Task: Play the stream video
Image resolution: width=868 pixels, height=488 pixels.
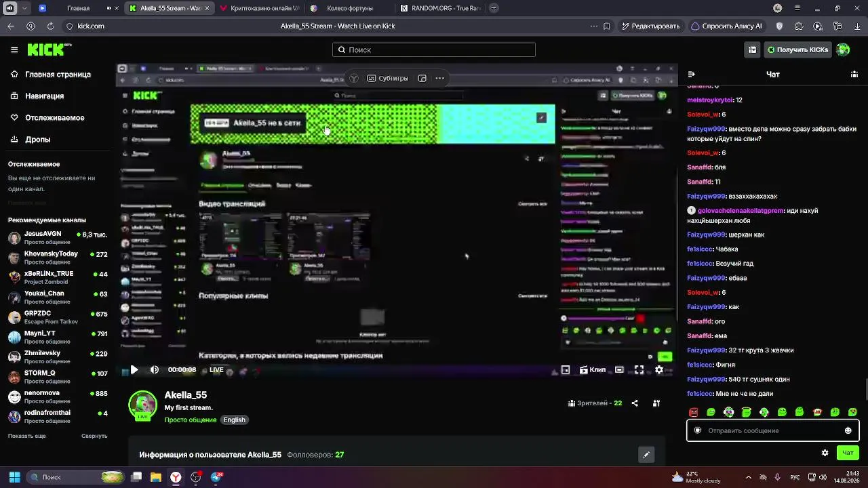Action: click(134, 370)
